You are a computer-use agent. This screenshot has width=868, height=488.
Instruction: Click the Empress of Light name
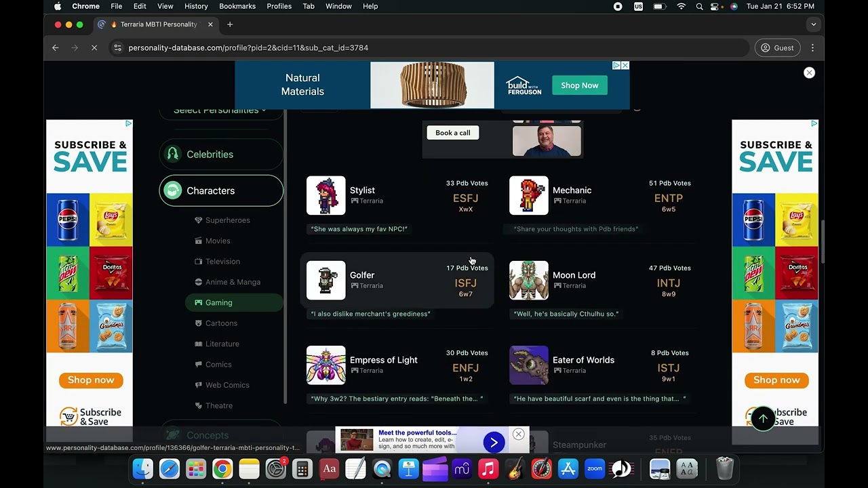coord(384,360)
